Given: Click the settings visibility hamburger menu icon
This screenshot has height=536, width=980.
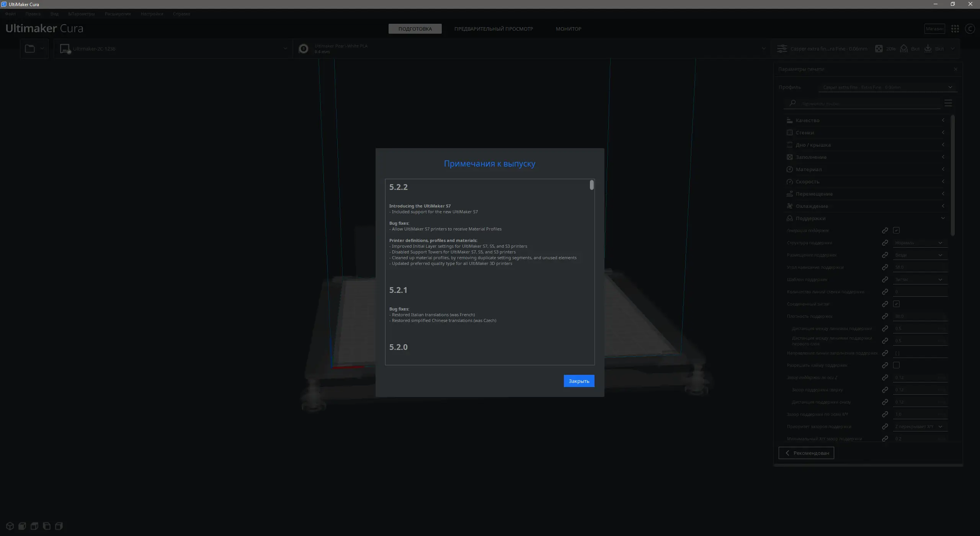Looking at the screenshot, I should tap(948, 103).
